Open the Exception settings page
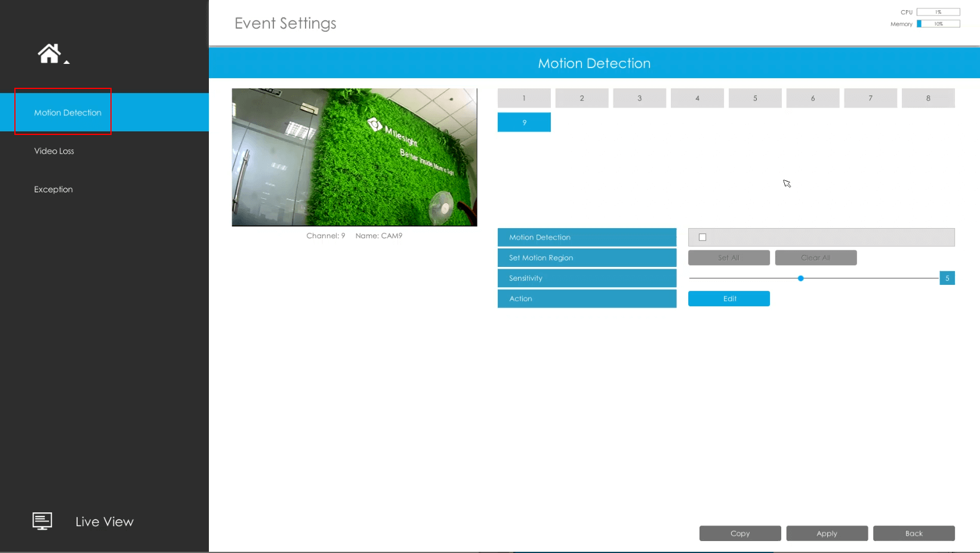980x553 pixels. point(53,189)
